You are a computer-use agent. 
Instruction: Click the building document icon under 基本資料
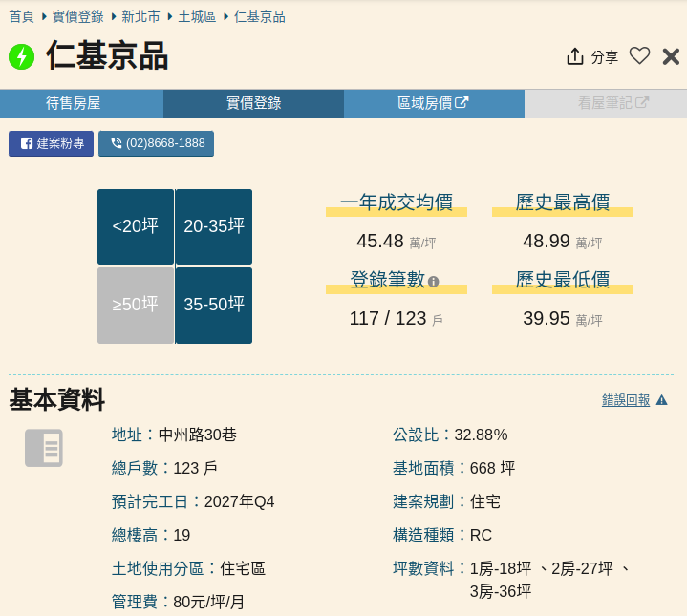[x=44, y=448]
